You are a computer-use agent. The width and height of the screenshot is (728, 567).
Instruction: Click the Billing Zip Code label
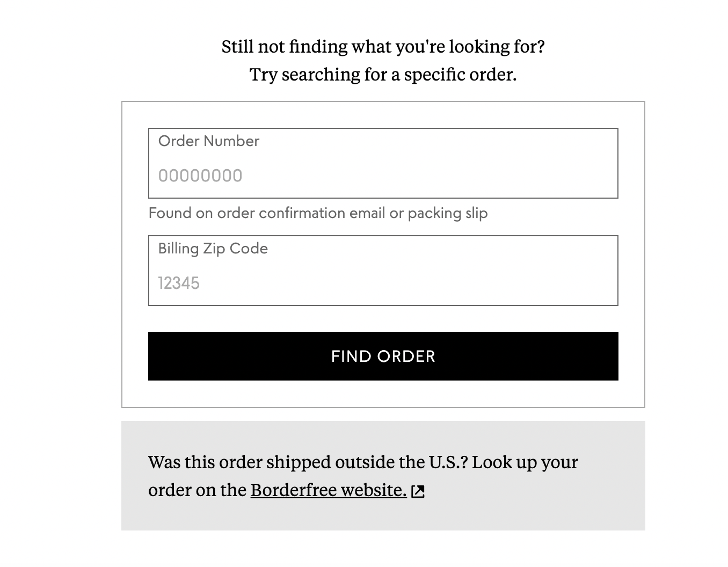[213, 248]
